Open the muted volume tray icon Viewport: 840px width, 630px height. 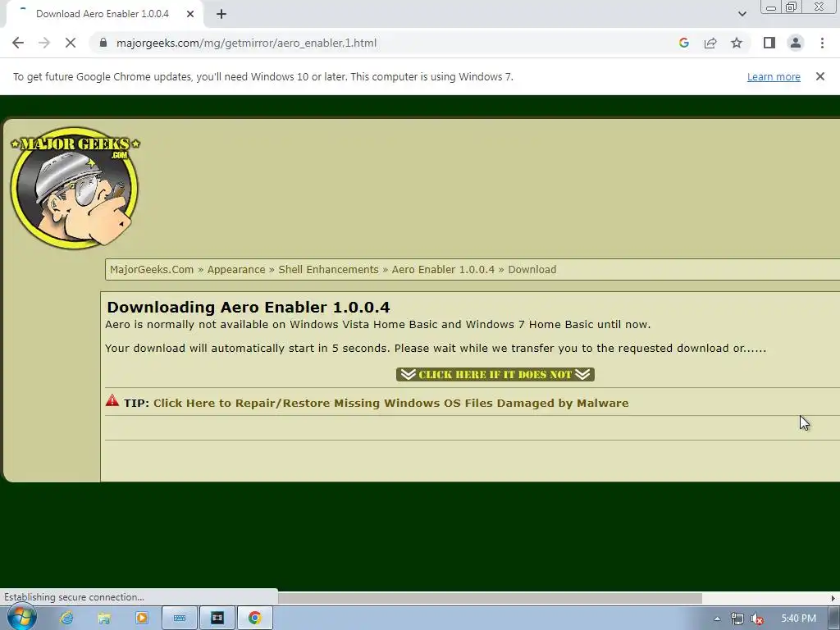click(x=757, y=619)
